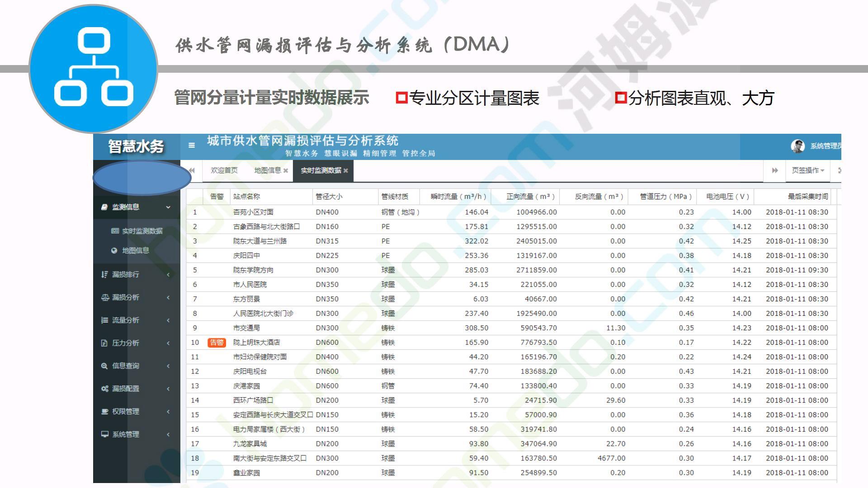The height and width of the screenshot is (488, 868).
Task: Open the 页签操作 dropdown
Action: (808, 170)
